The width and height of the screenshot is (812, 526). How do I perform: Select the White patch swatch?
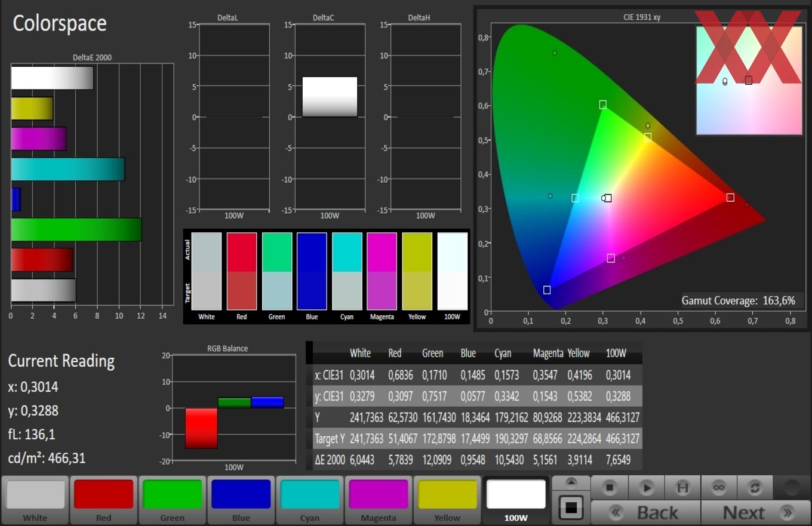point(35,500)
